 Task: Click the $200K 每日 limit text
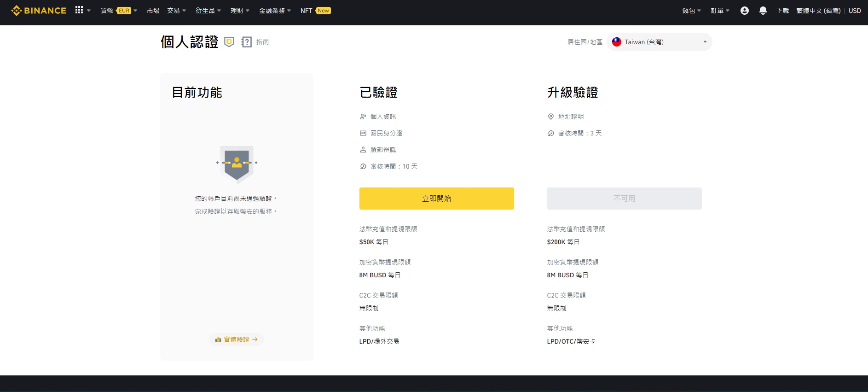563,242
